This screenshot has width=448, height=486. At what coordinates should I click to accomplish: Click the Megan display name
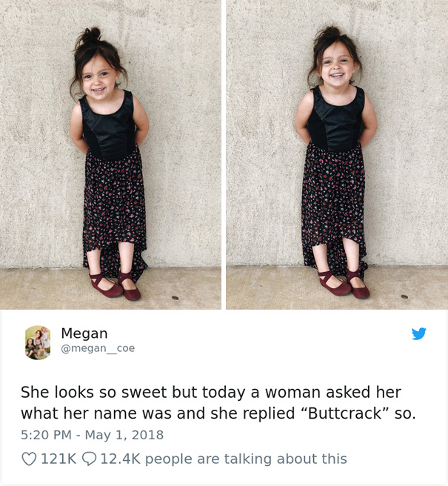click(84, 333)
